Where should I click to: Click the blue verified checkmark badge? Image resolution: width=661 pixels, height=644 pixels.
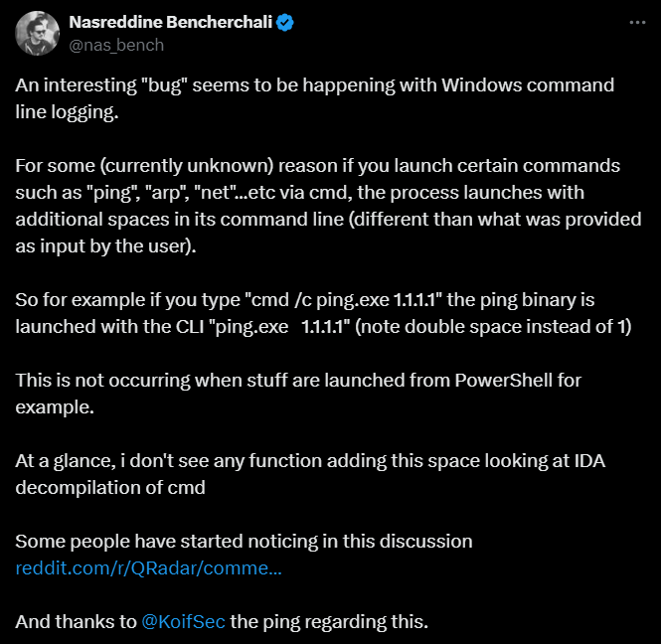pyautogui.click(x=285, y=22)
